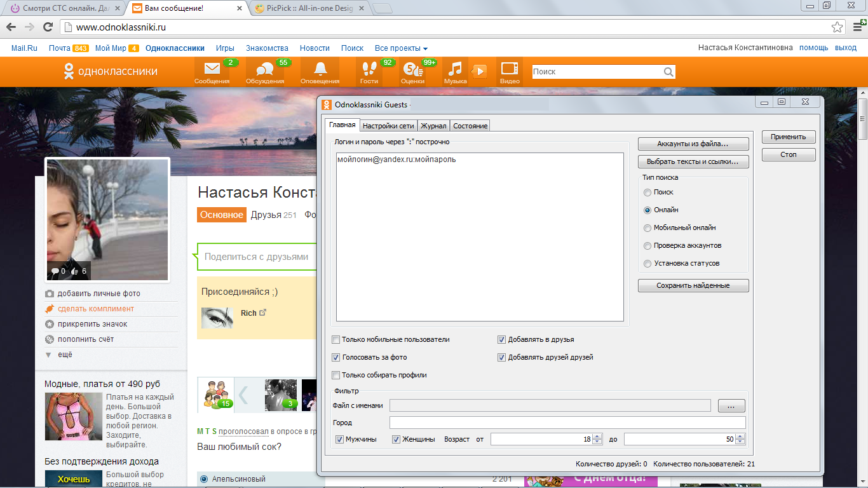This screenshot has height=488, width=868.
Task: Click the Одноклассники logo
Action: tap(110, 72)
